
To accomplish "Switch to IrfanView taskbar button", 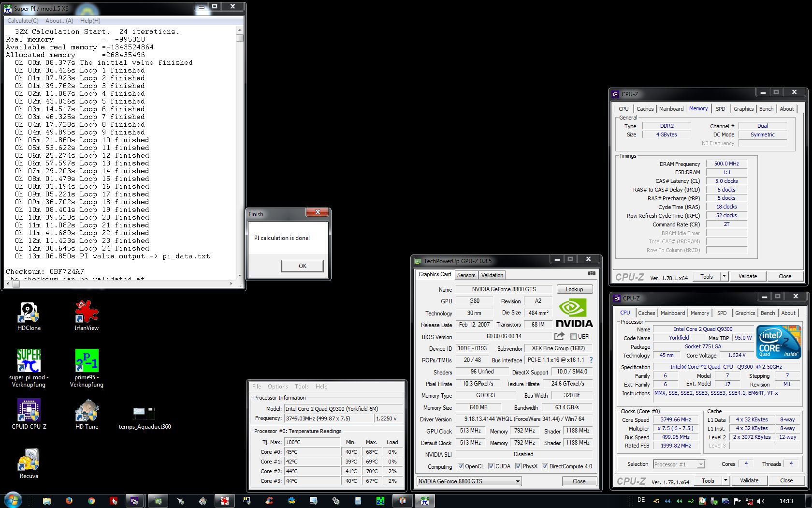I will (x=224, y=501).
